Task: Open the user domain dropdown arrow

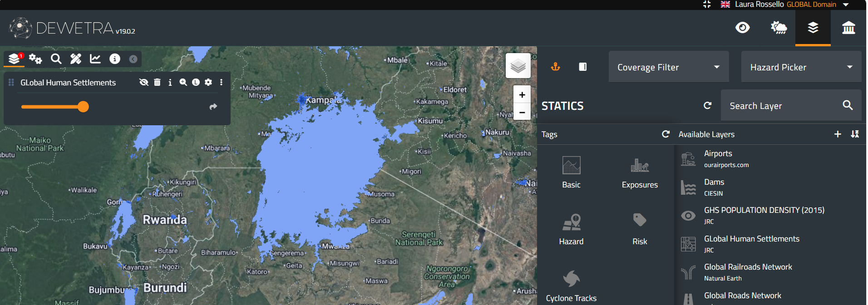Action: coord(846,5)
